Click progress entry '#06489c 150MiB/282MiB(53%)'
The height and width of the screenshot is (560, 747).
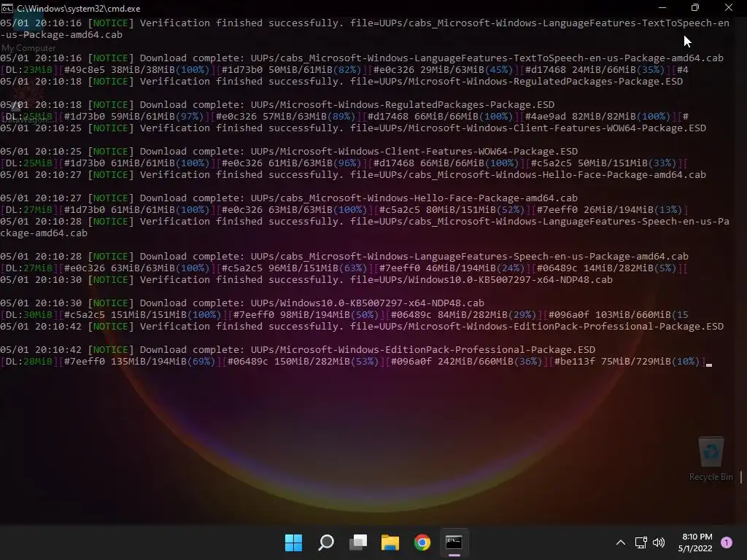(x=303, y=362)
